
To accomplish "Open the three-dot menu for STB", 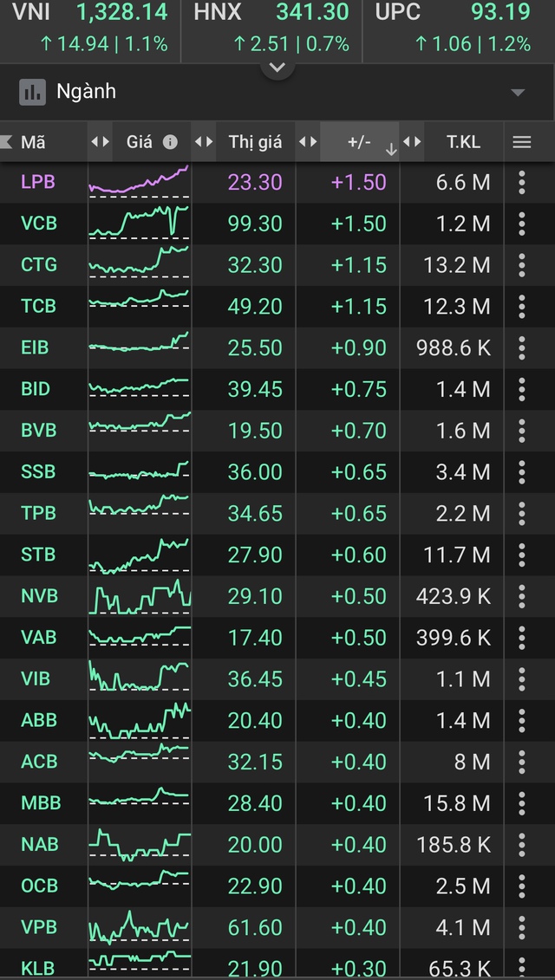I will tap(521, 555).
